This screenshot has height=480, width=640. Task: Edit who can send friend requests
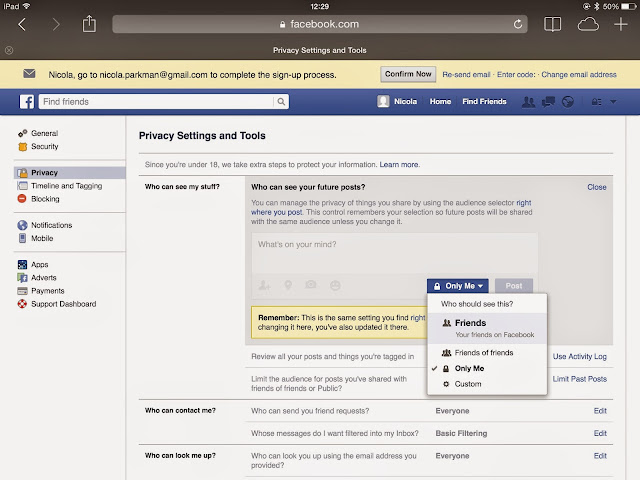coord(600,411)
